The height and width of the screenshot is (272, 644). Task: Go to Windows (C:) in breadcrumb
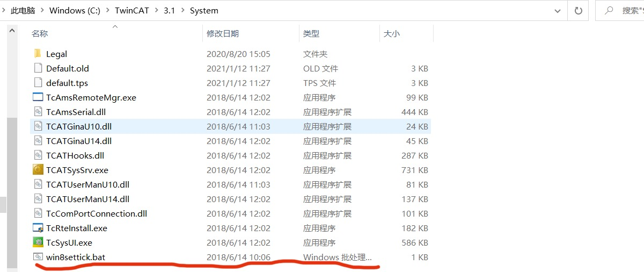coord(75,11)
